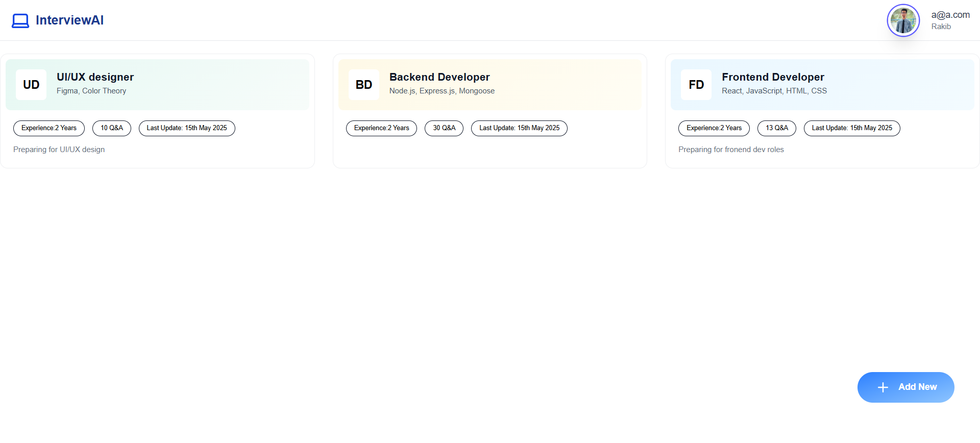
Task: Open the UI/UX designer session
Action: click(x=95, y=77)
